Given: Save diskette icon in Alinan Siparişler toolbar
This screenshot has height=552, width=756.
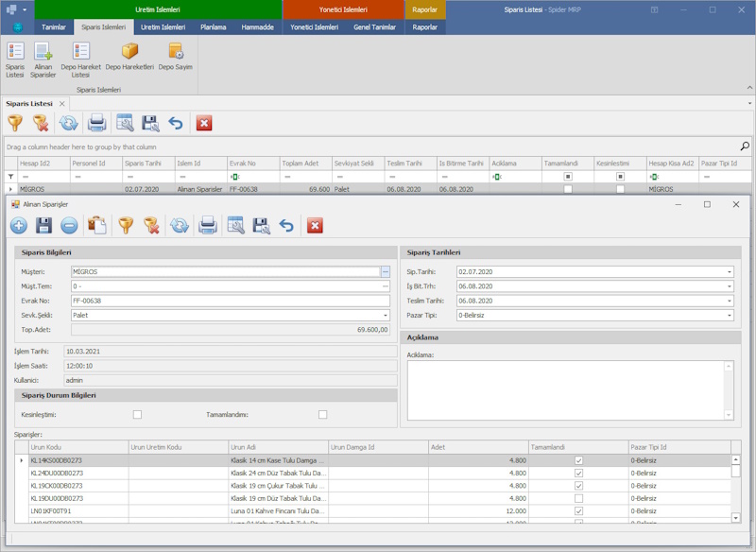Looking at the screenshot, I should tap(43, 225).
